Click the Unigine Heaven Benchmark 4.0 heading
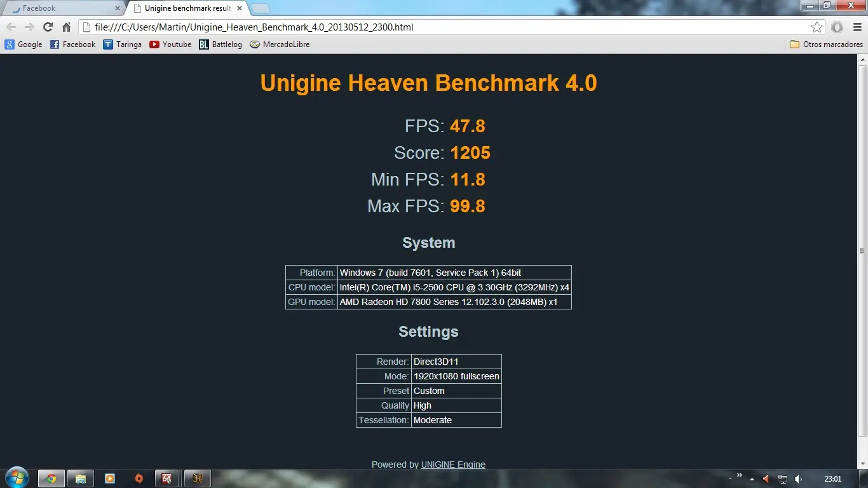 pos(429,83)
